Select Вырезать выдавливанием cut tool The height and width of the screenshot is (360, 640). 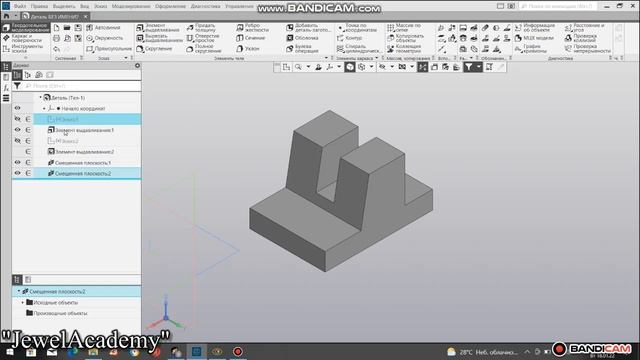(x=159, y=38)
